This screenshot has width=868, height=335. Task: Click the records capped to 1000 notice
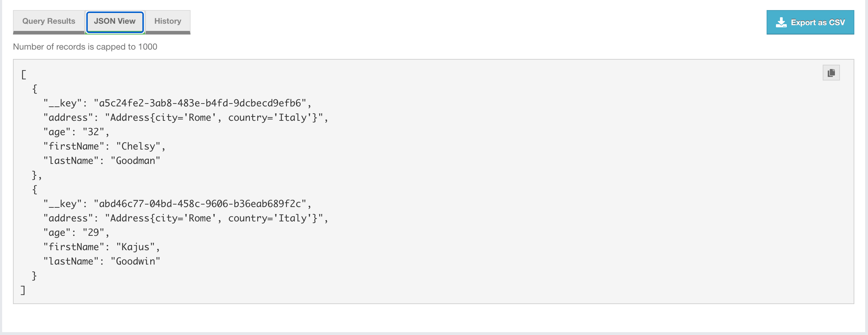[85, 47]
